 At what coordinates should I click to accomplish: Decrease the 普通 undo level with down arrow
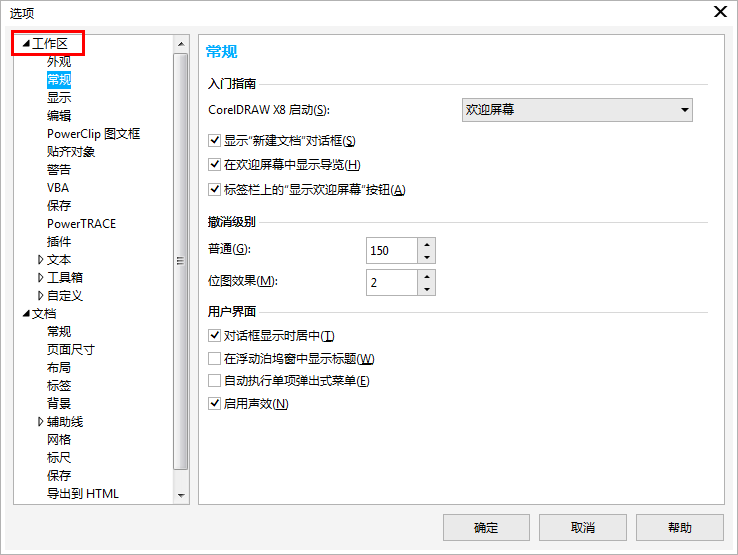[427, 257]
